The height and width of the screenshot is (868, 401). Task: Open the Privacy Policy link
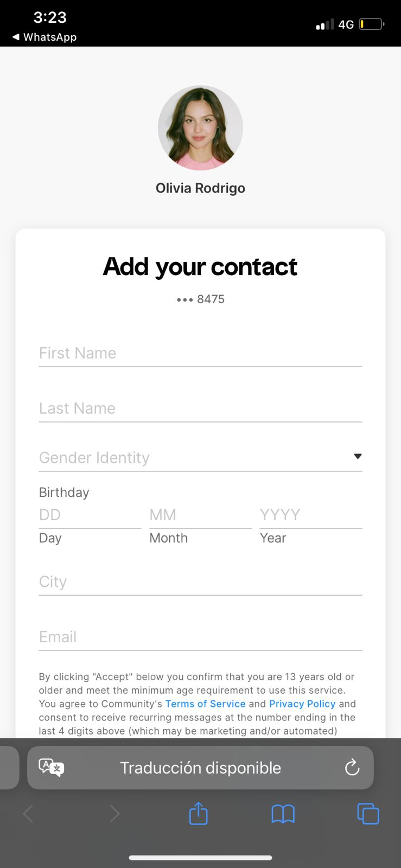pos(302,704)
